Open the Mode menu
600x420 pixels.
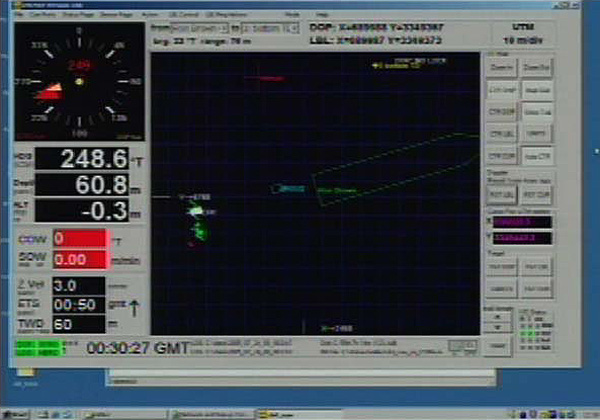292,15
